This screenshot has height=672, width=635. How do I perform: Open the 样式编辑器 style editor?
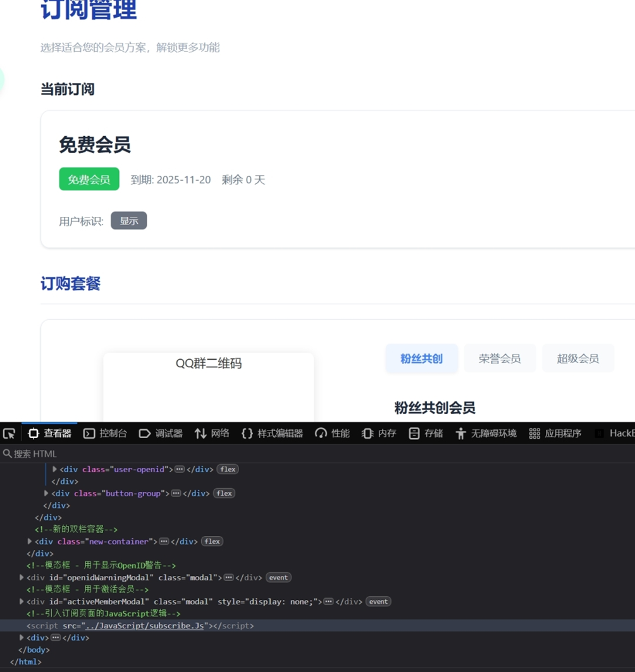coord(272,433)
